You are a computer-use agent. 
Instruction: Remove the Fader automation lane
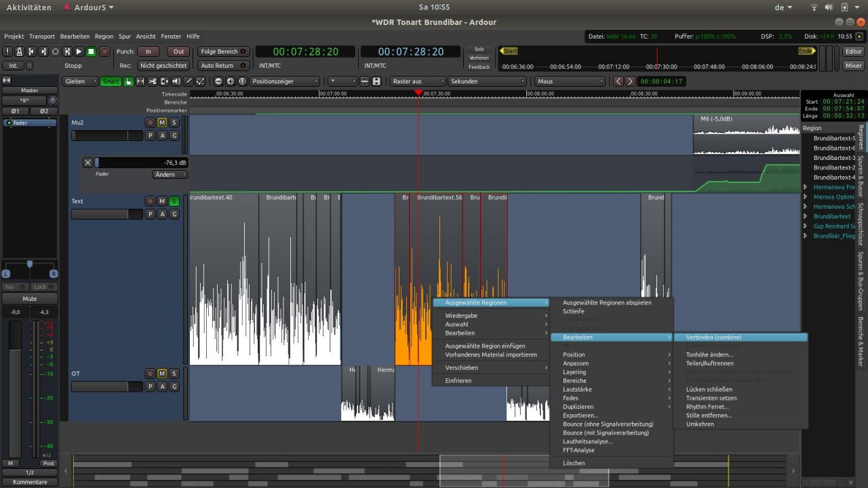tap(87, 163)
